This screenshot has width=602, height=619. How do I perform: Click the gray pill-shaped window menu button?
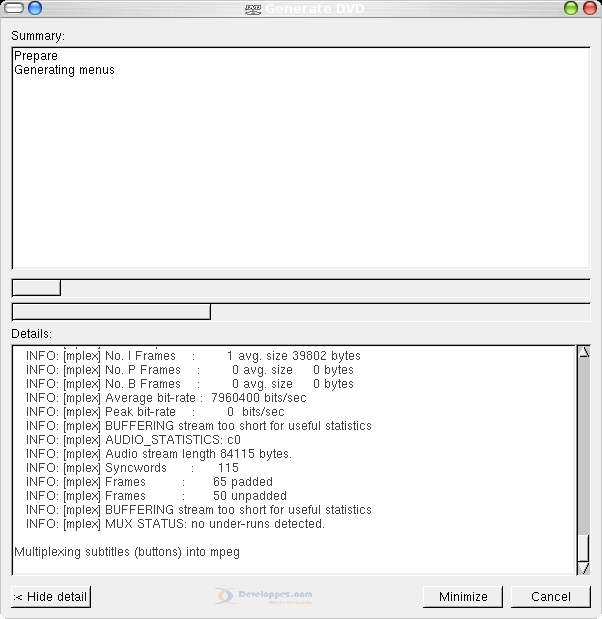(13, 9)
